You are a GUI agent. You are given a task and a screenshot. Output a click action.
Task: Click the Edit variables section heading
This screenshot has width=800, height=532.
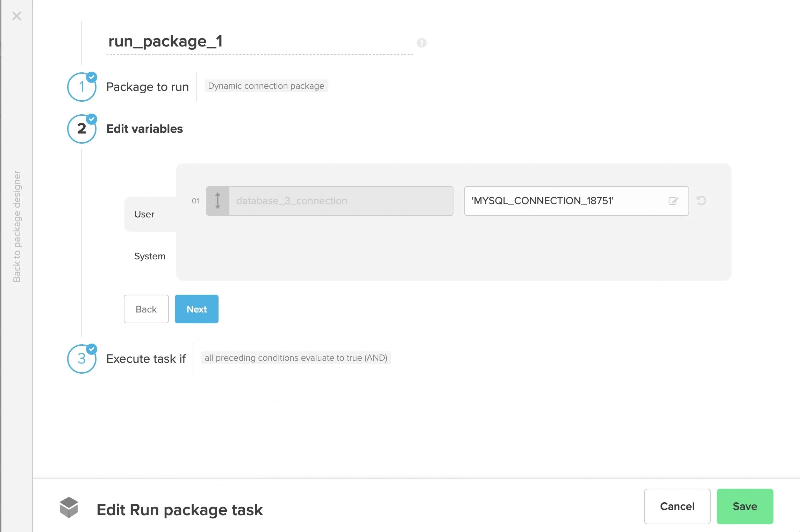144,129
